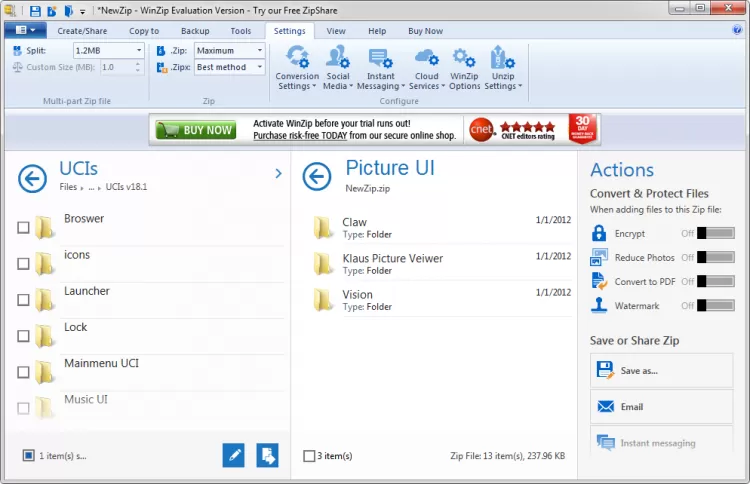Click the Encrypt lock icon
The image size is (750, 484).
tap(599, 233)
